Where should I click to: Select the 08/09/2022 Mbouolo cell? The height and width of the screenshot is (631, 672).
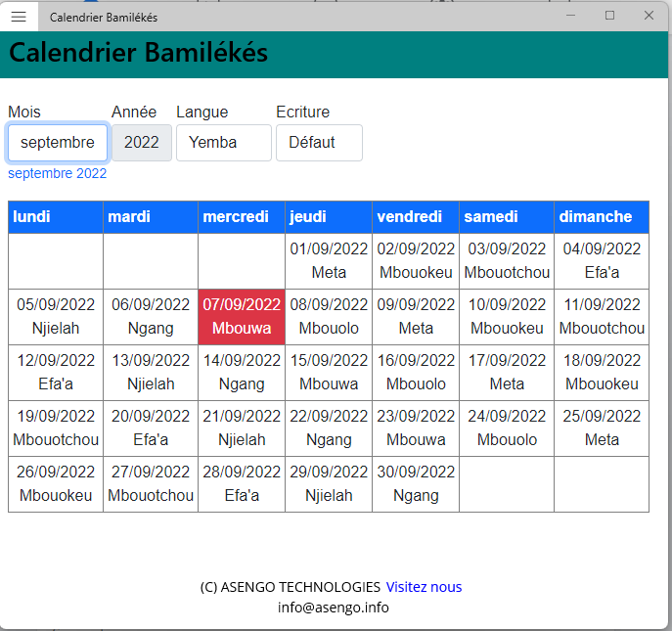[329, 317]
